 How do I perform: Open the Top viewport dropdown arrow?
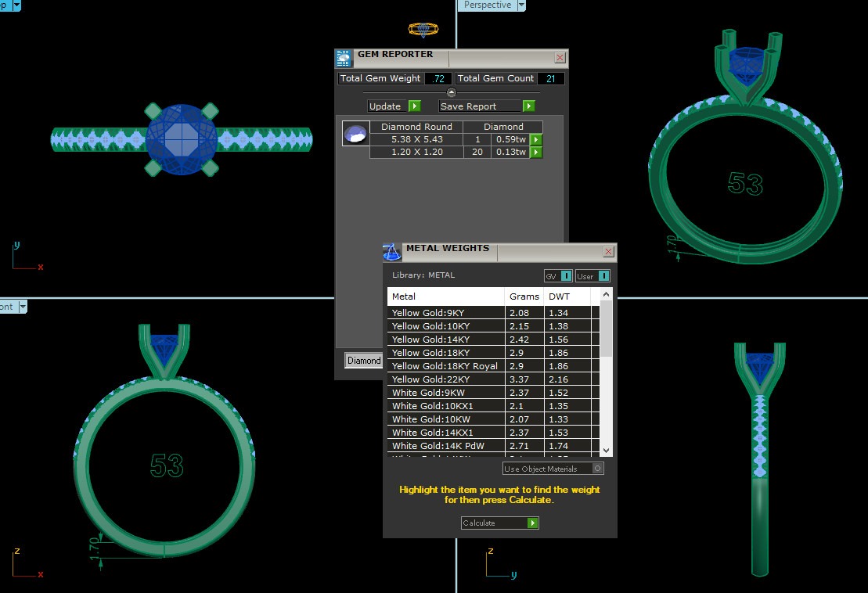point(16,5)
